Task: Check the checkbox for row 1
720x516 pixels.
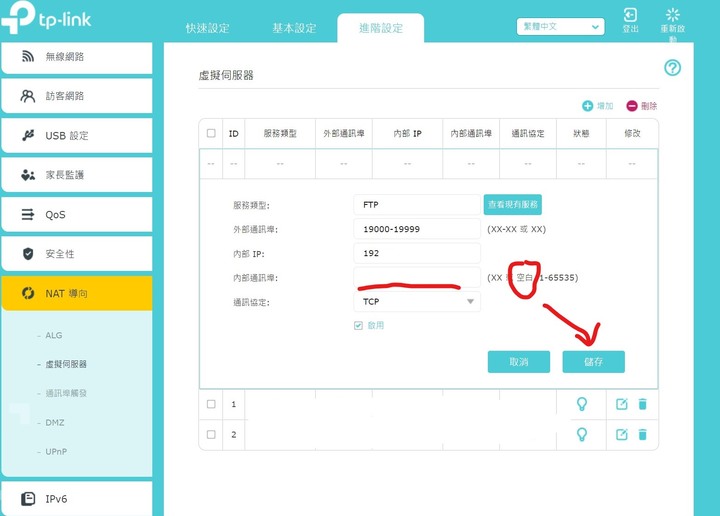Action: 211,404
